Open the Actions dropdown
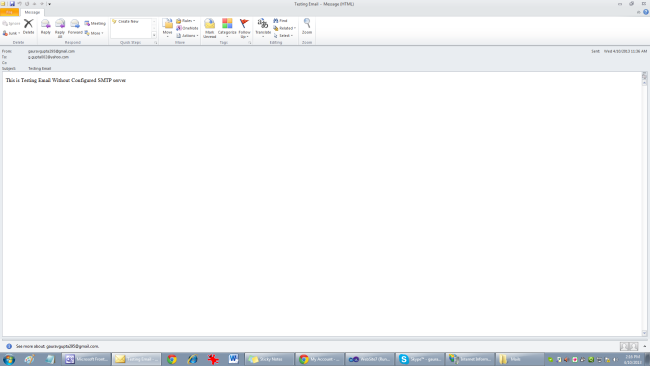650x366 pixels. [x=187, y=36]
